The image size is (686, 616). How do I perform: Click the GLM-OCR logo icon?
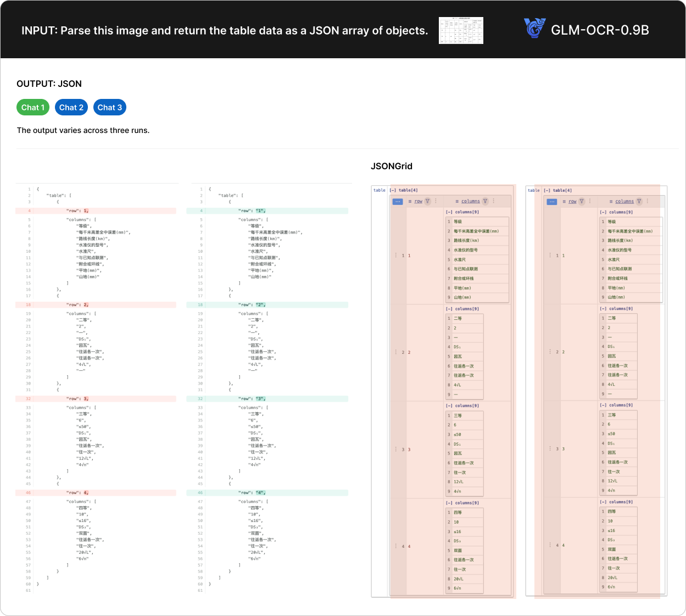click(534, 29)
